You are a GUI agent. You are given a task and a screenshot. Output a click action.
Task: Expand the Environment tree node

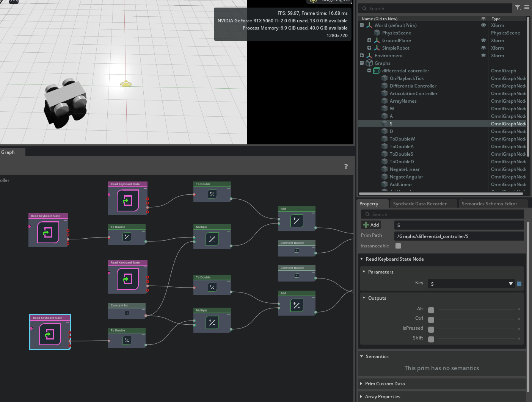362,56
